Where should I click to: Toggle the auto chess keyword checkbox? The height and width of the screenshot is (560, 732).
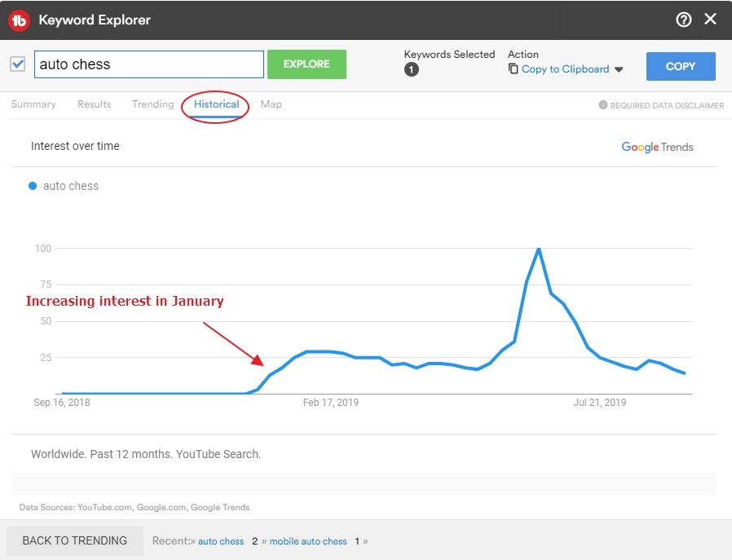point(18,64)
